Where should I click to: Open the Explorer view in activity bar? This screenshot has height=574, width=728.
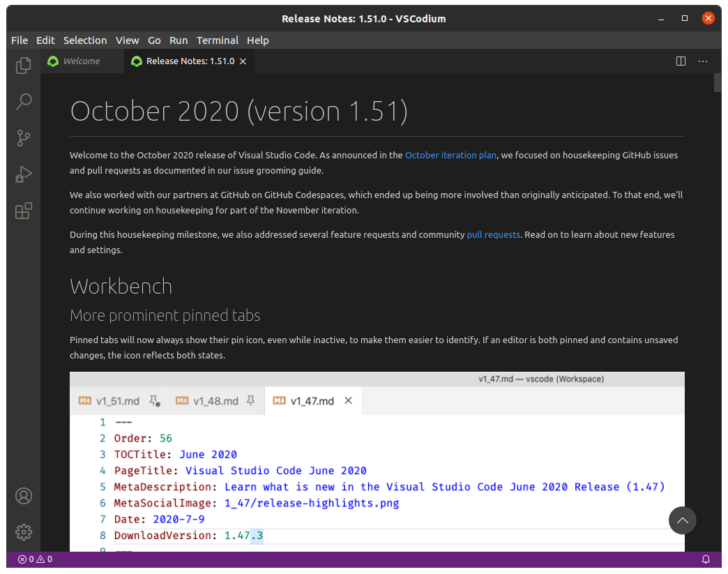click(x=24, y=66)
